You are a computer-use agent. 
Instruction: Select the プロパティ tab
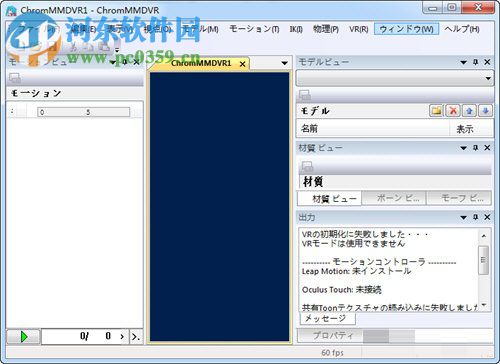point(330,335)
